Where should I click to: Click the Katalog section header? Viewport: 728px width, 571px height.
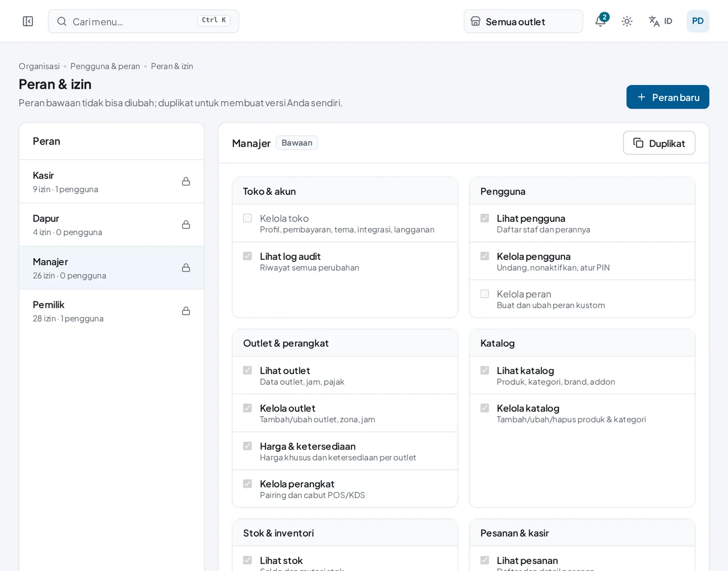coord(582,343)
